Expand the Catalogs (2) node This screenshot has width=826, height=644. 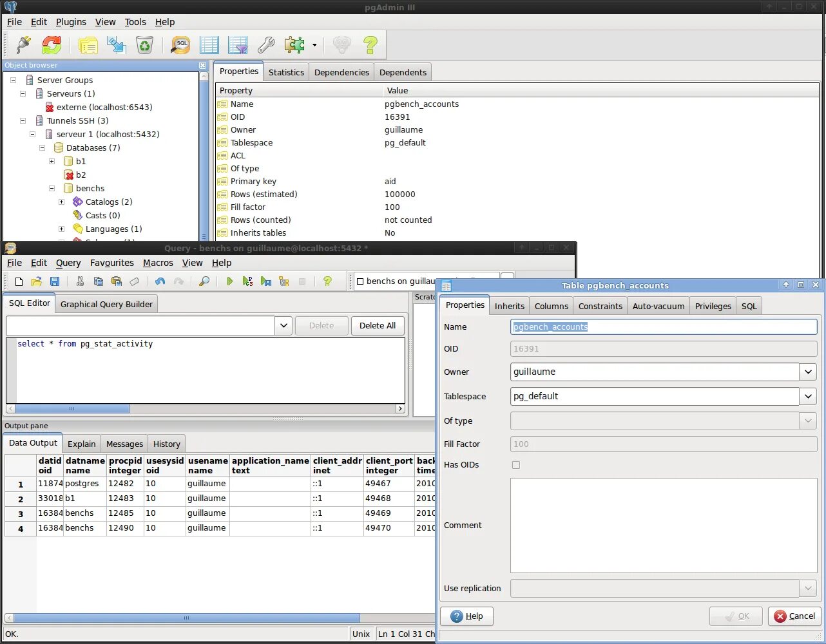coord(61,202)
